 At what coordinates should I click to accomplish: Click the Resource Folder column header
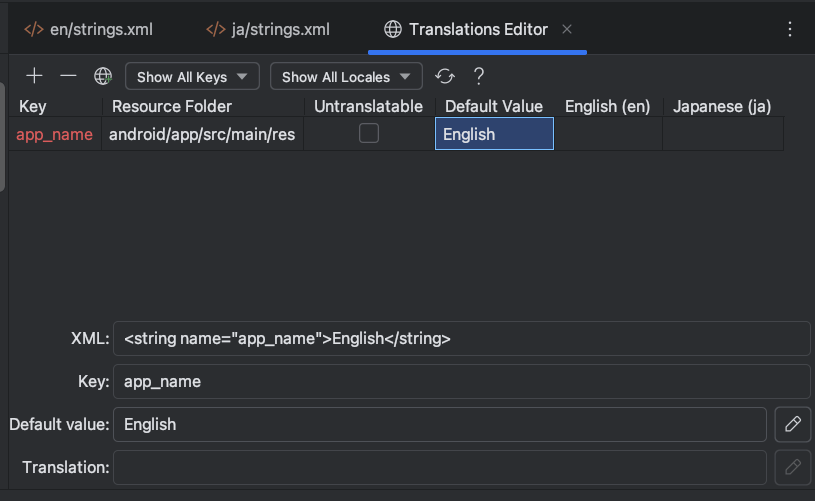coord(203,107)
